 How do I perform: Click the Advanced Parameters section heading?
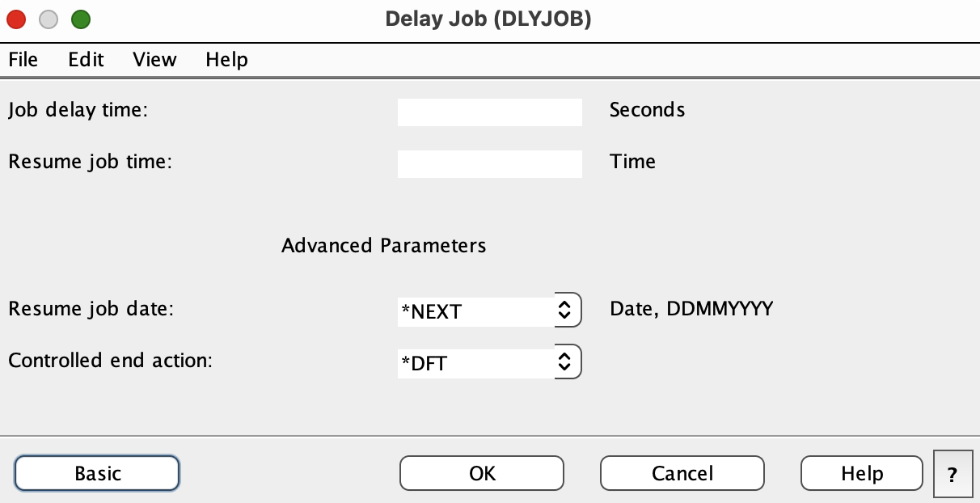(384, 245)
